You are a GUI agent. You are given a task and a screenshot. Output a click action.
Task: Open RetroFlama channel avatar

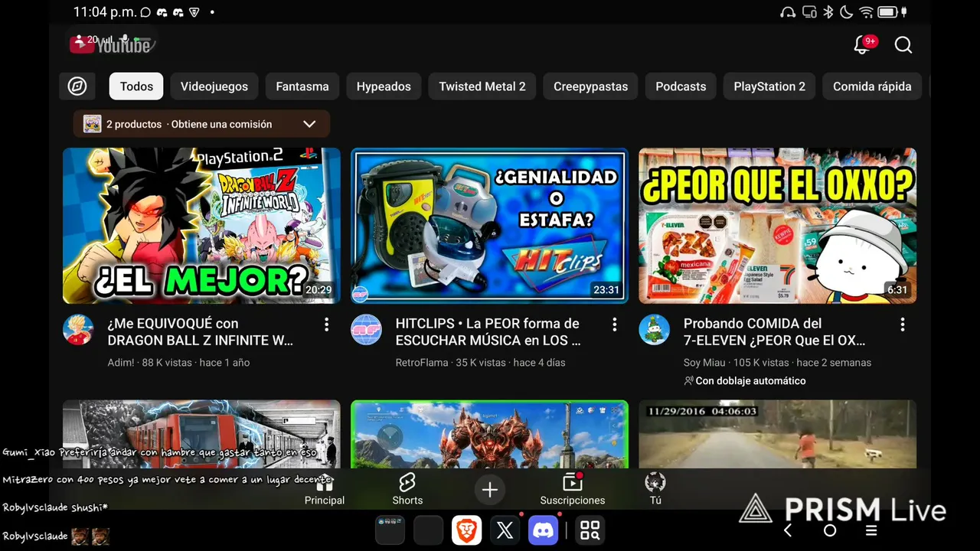366,330
